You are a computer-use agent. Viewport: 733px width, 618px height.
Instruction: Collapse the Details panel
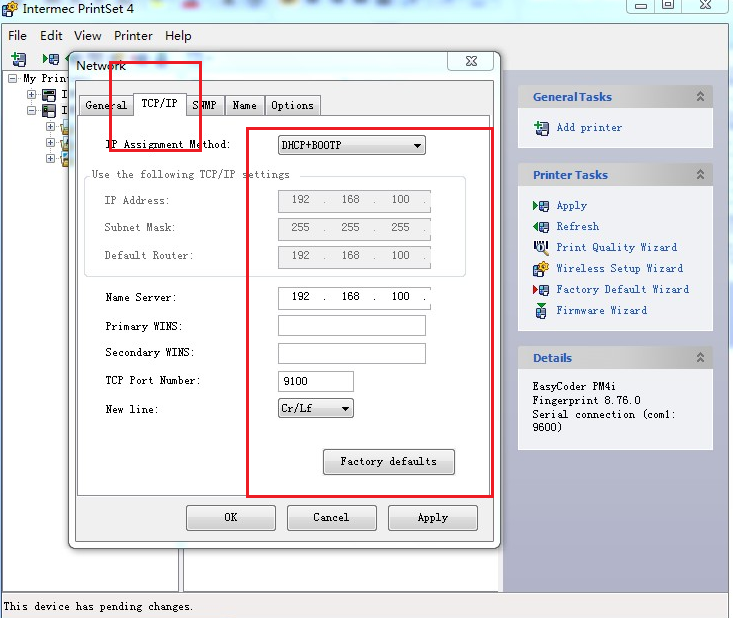(700, 358)
